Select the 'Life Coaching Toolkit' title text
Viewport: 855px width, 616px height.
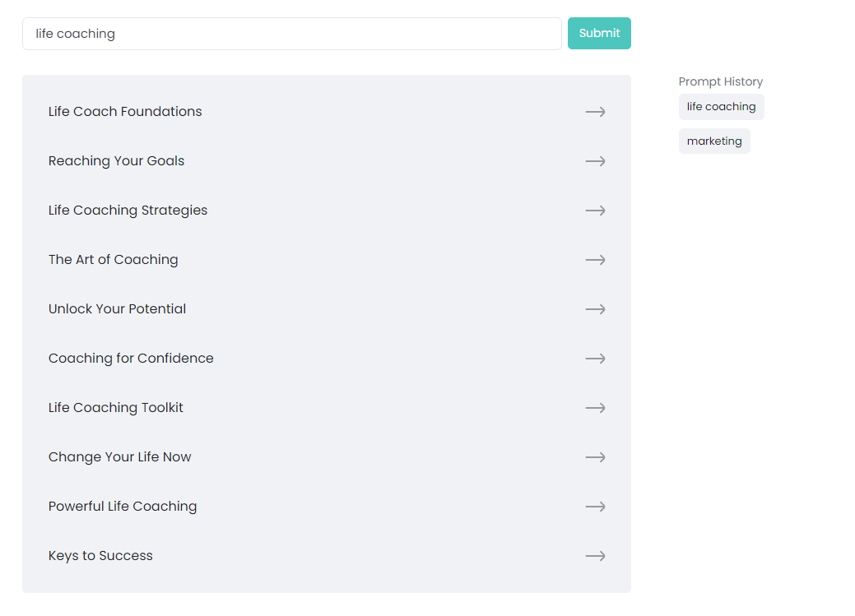[x=116, y=408]
